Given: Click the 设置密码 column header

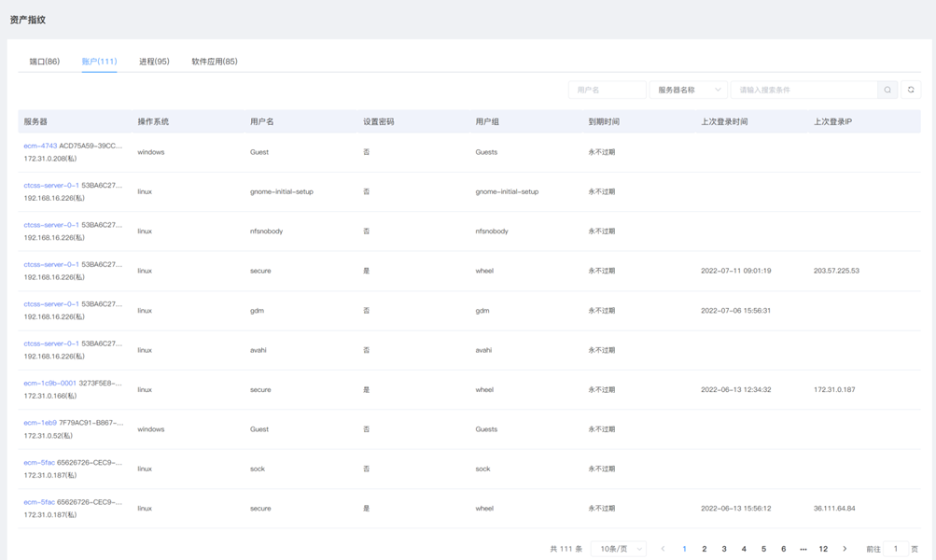Looking at the screenshot, I should click(379, 121).
